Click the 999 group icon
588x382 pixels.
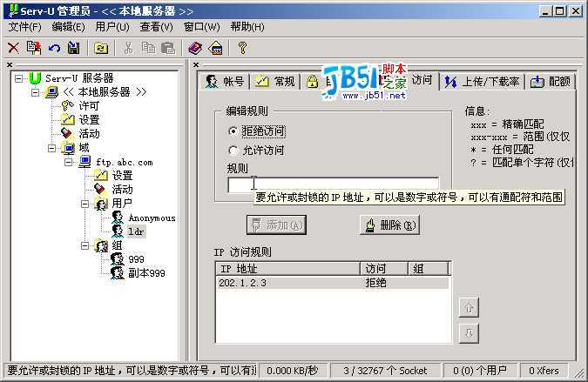pos(118,259)
